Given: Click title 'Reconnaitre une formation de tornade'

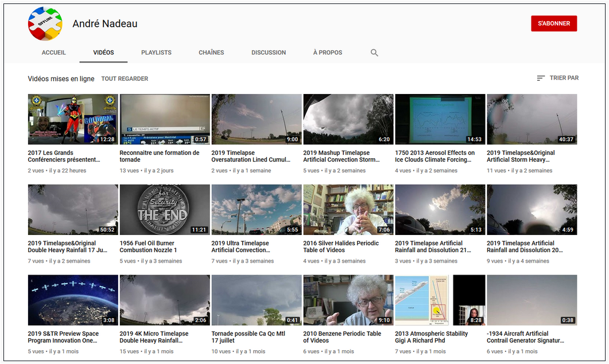Looking at the screenshot, I should coord(160,156).
